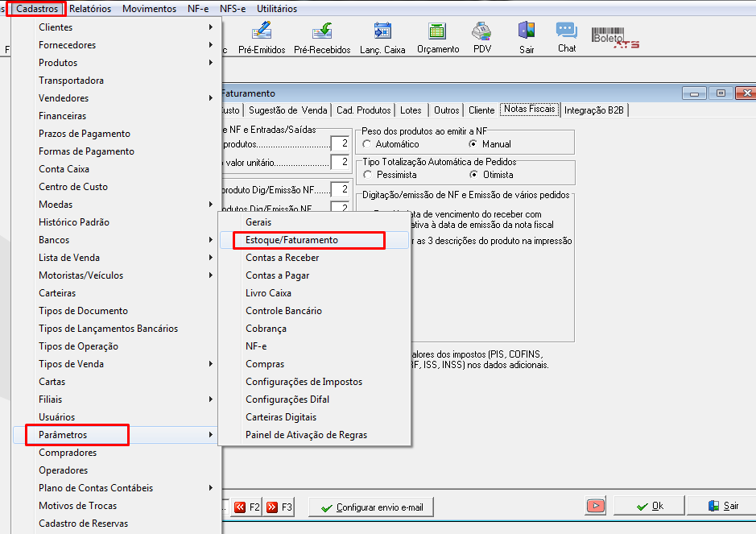
Task: Click Configurar envio e-mail button
Action: pos(371,507)
